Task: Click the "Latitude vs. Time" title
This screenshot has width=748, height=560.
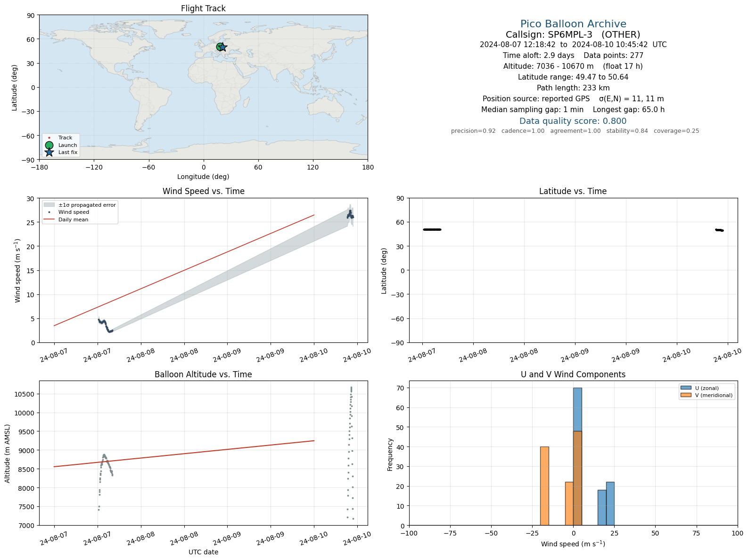Action: click(x=573, y=191)
